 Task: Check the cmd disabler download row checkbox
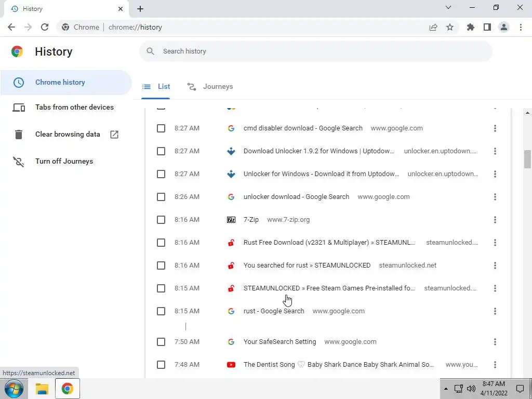[161, 128]
